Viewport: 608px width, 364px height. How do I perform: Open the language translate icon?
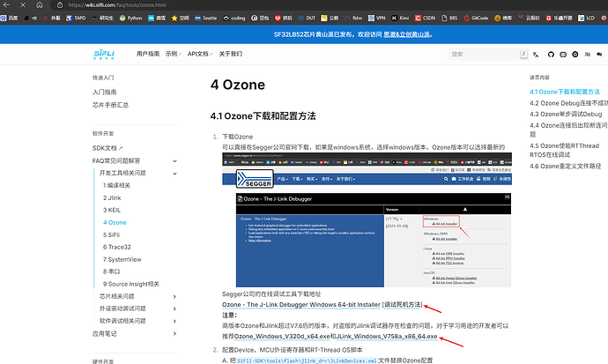536,55
